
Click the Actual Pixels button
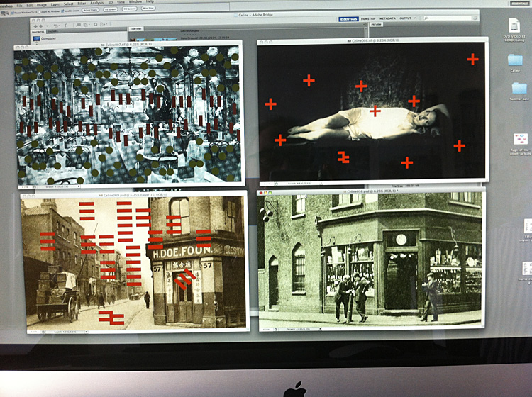point(90,10)
